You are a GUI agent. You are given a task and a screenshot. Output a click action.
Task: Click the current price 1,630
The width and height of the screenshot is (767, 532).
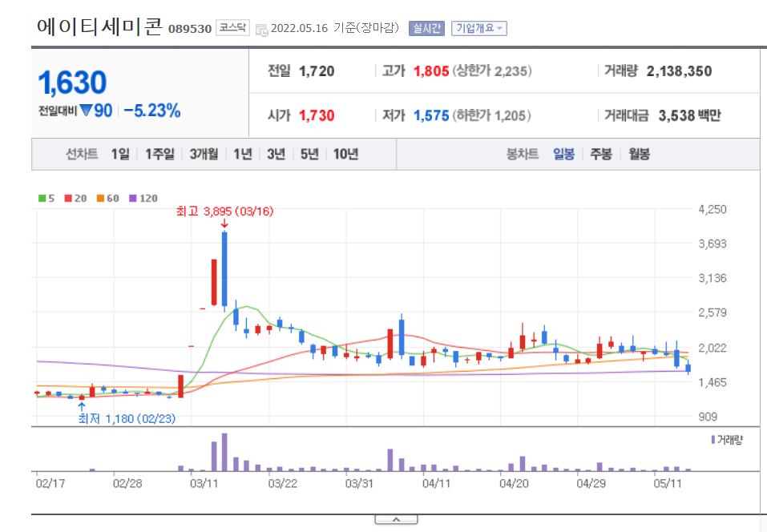pyautogui.click(x=72, y=83)
